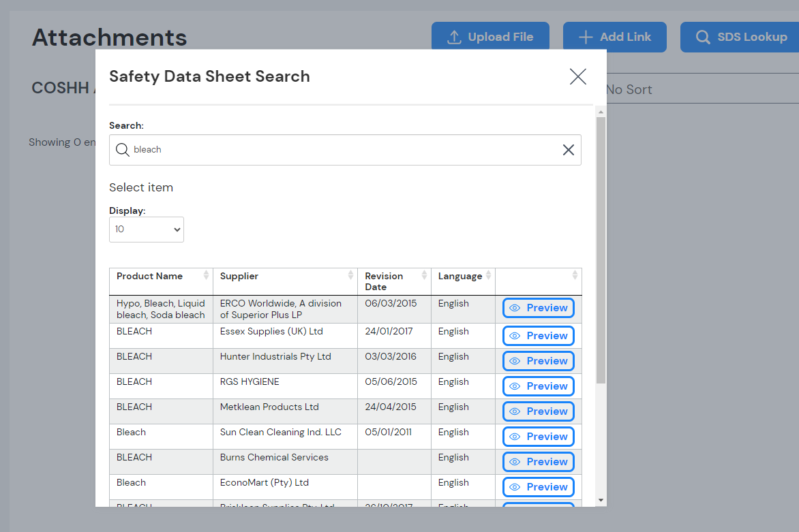
Task: Click eye icon for Metklean Products row
Action: coord(515,411)
